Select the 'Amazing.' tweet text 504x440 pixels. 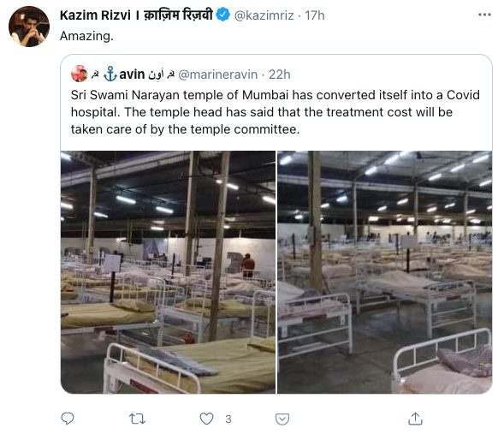pos(86,36)
